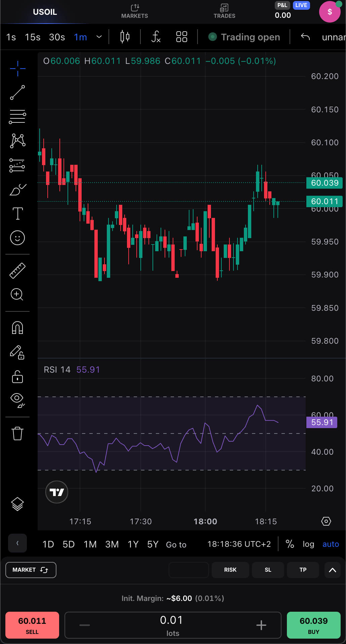Screen dimensions: 346x644
Task: Increase lot size with the plus button
Action: (x=261, y=625)
